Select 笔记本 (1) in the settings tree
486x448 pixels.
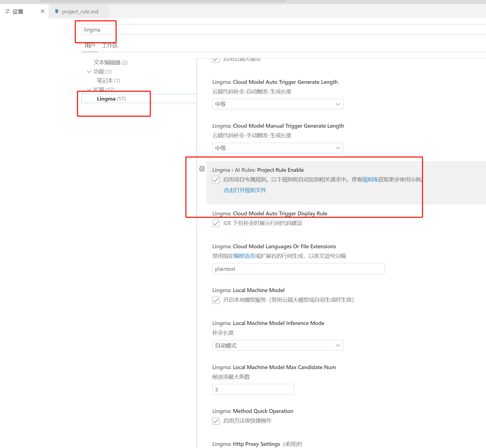[x=108, y=81]
